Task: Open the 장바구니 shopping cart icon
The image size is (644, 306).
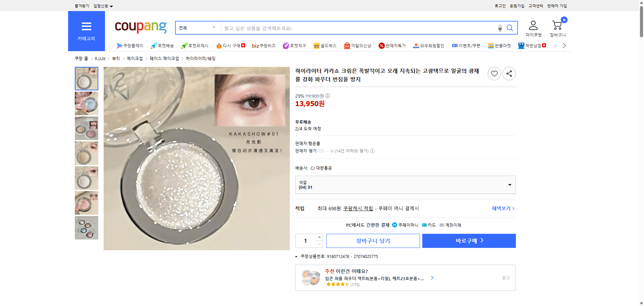Action: [x=557, y=25]
